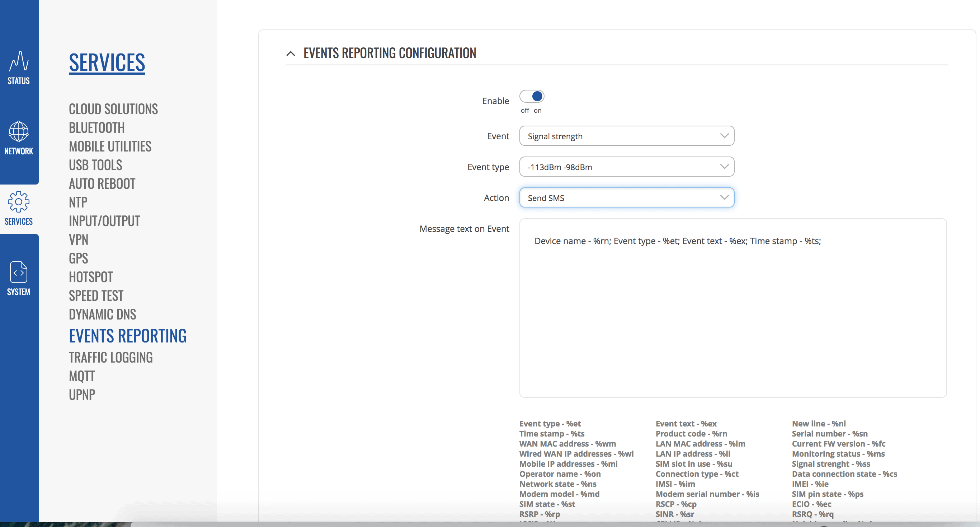The image size is (980, 527).
Task: Select Events Reporting menu item
Action: click(x=128, y=336)
